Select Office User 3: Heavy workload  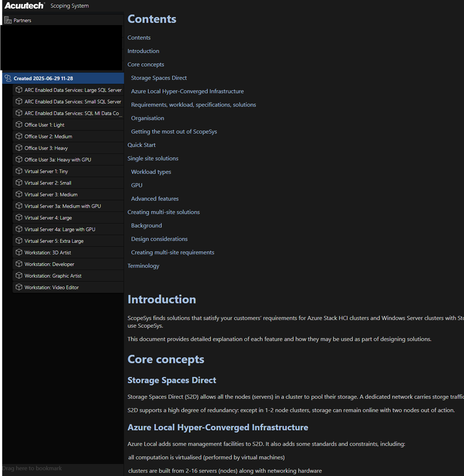[x=68, y=148]
